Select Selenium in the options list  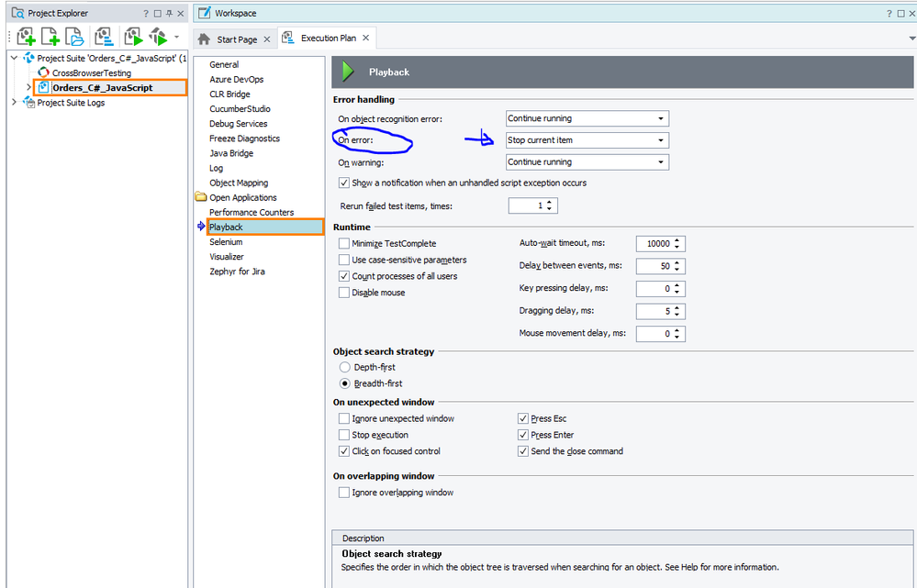(x=226, y=242)
